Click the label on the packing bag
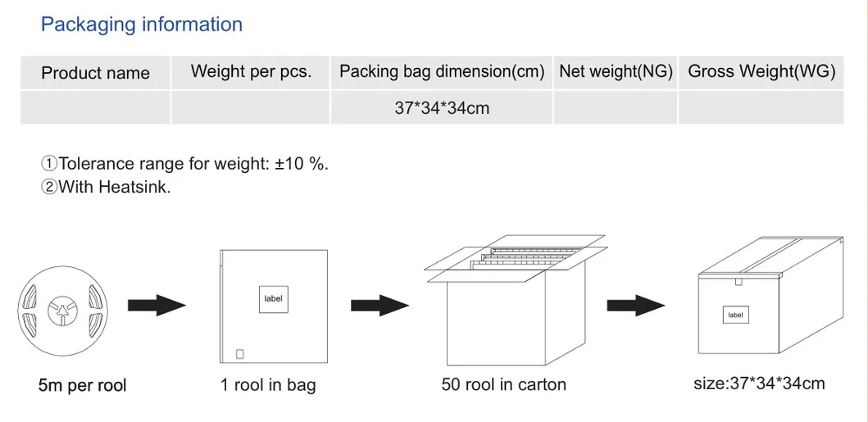868x422 pixels. click(273, 298)
